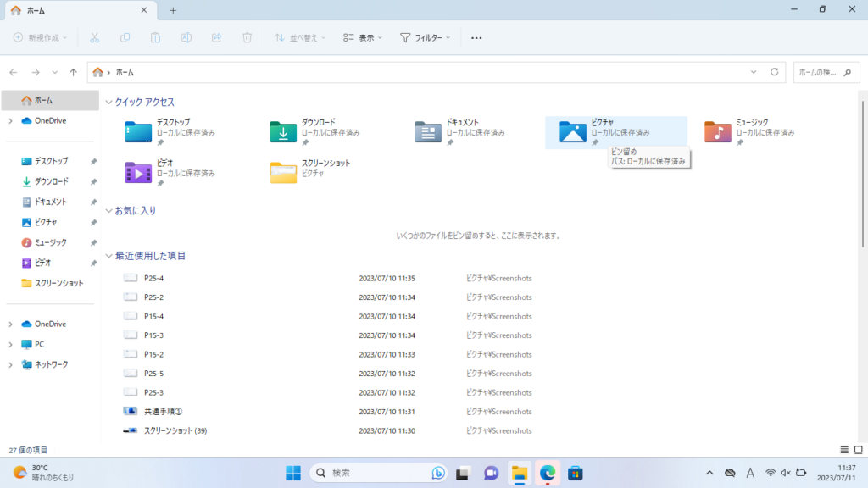Click the Cut scissors icon in toolbar
This screenshot has width=868, height=488.
pyautogui.click(x=94, y=38)
